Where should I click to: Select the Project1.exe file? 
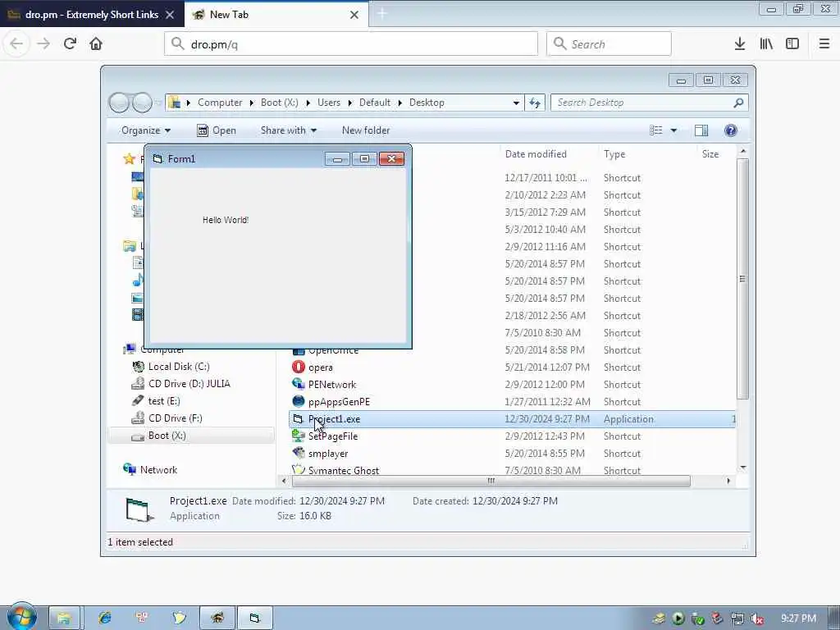(512, 419)
